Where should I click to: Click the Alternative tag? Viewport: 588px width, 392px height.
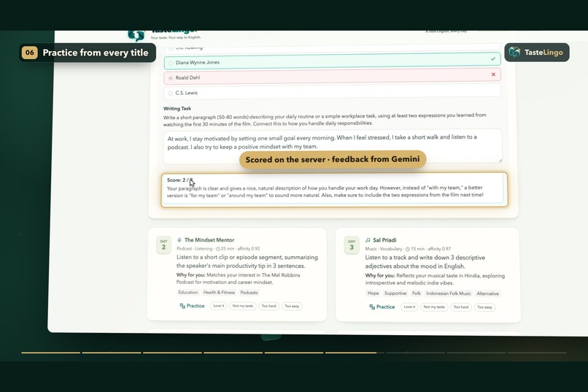(487, 293)
